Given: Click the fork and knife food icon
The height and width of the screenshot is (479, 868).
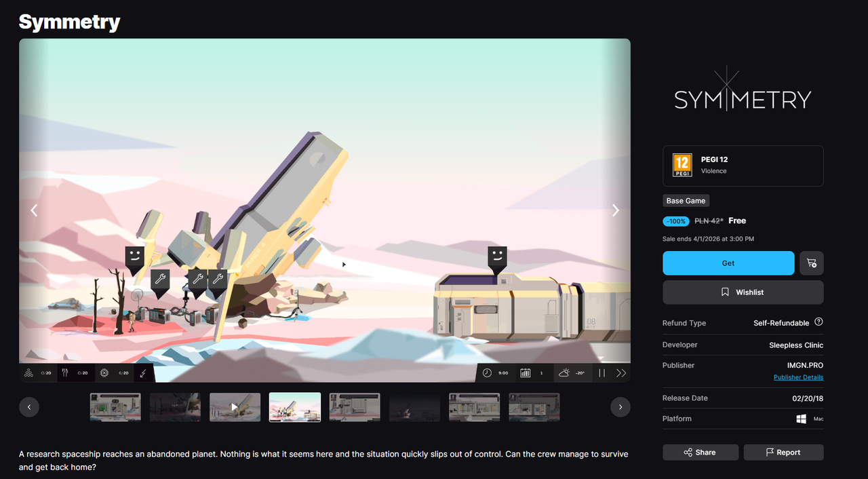Looking at the screenshot, I should 66,373.
